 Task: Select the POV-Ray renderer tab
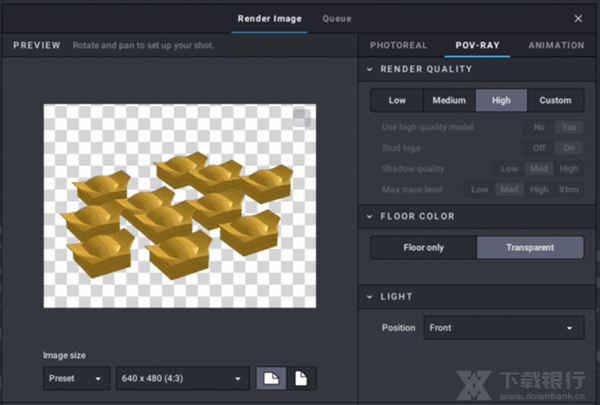[477, 46]
